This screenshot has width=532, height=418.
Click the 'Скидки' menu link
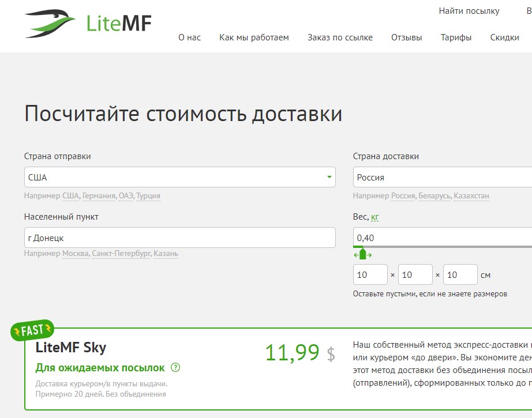click(504, 37)
